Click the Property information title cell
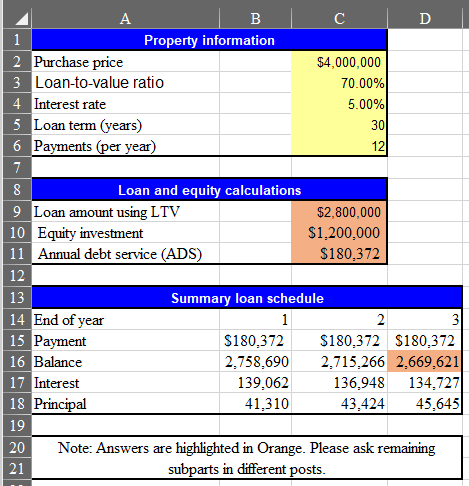The image size is (469, 486). point(209,40)
